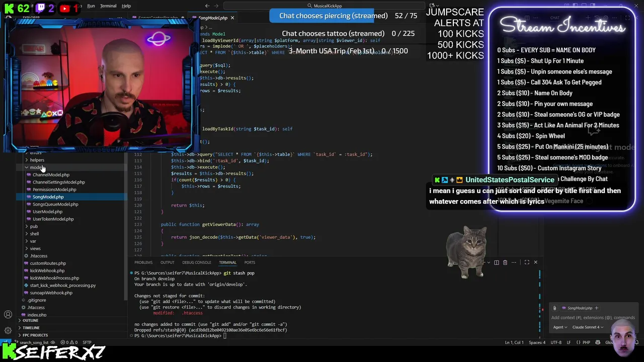Open the Help menu
Screen dimensions: 644x362
(x=126, y=6)
